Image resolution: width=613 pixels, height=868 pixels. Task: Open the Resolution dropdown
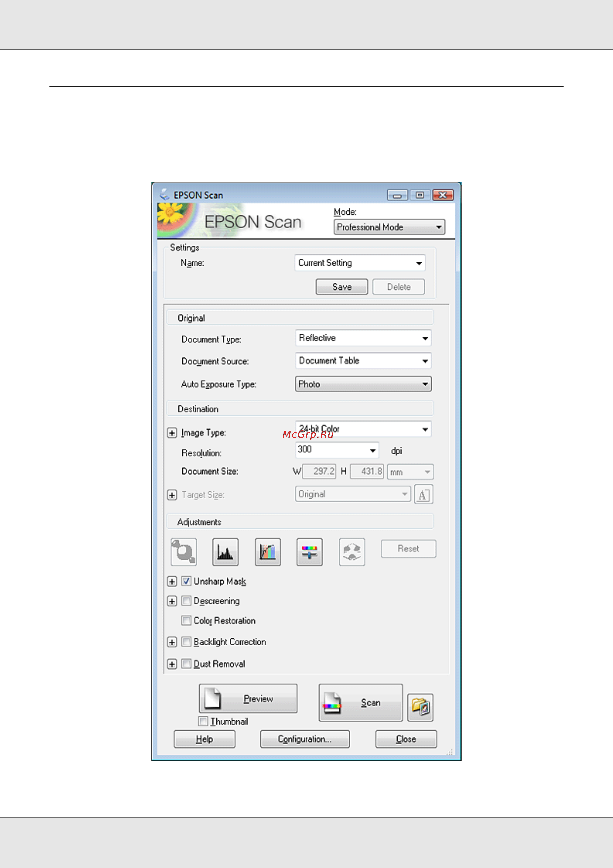(x=337, y=450)
